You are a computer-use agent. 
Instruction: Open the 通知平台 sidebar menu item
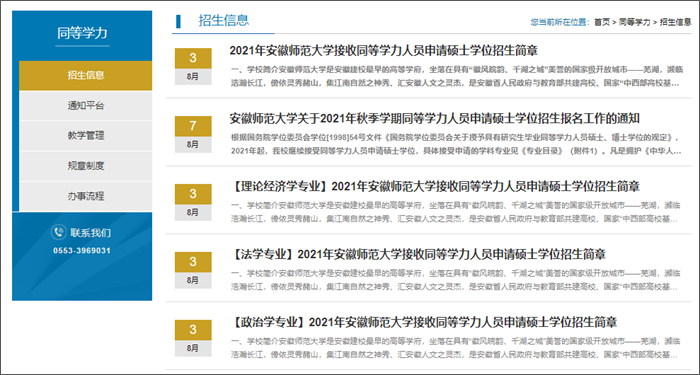[86, 106]
